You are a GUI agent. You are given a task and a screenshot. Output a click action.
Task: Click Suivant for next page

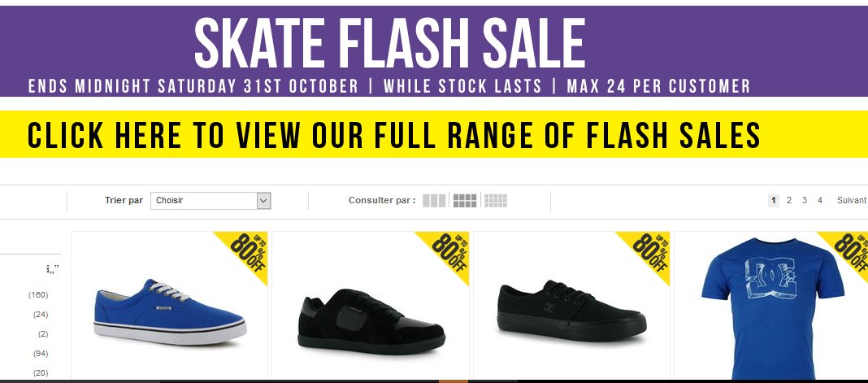click(x=851, y=200)
